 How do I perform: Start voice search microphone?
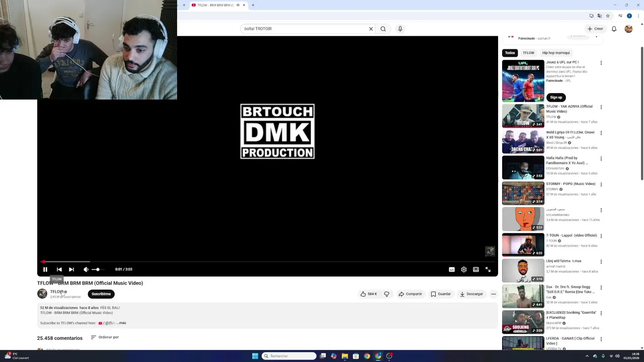pyautogui.click(x=400, y=29)
